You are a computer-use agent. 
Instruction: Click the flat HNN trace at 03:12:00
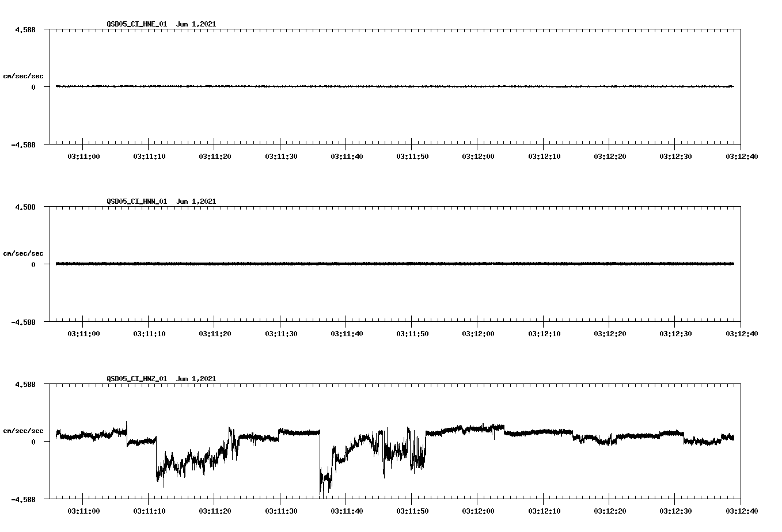pyautogui.click(x=477, y=264)
